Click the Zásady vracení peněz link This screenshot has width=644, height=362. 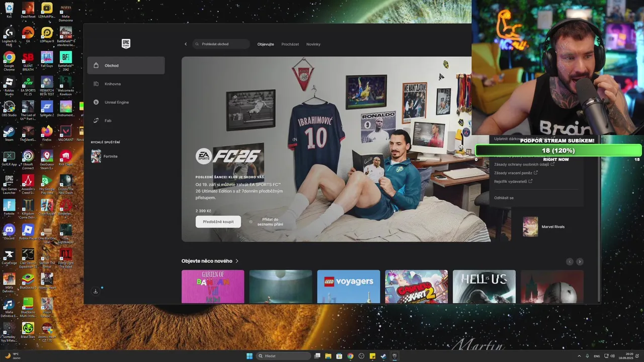(516, 173)
